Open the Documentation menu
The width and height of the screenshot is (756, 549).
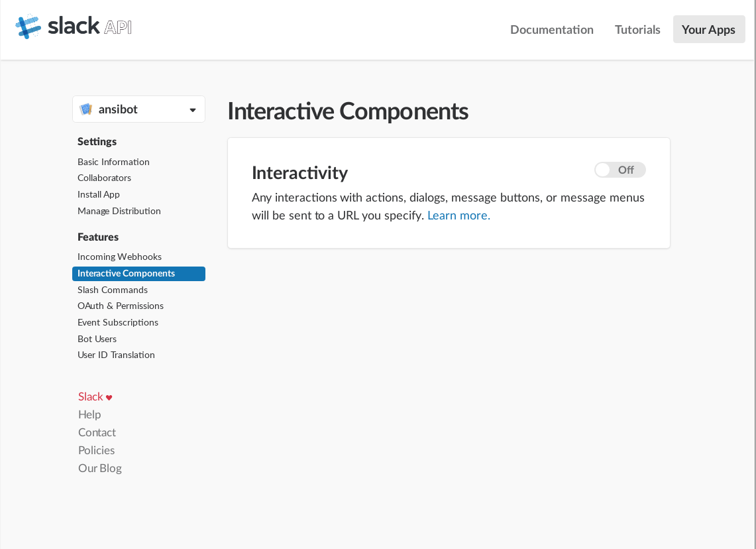(551, 30)
